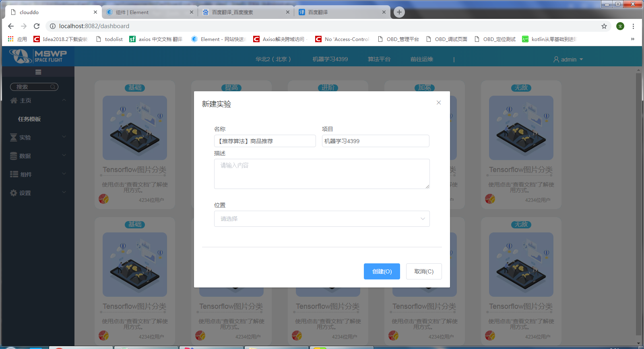Click the gear icon beside 设置
The height and width of the screenshot is (349, 644).
pyautogui.click(x=13, y=193)
